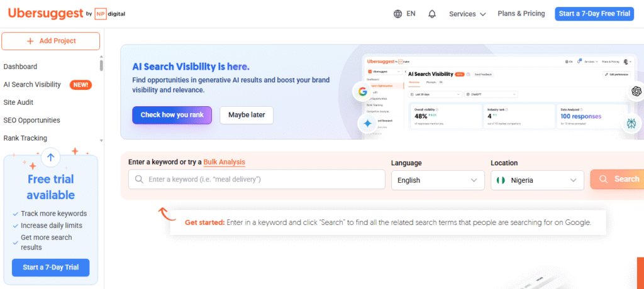Go to Plans & Pricing
Image resolution: width=644 pixels, height=289 pixels.
point(521,14)
